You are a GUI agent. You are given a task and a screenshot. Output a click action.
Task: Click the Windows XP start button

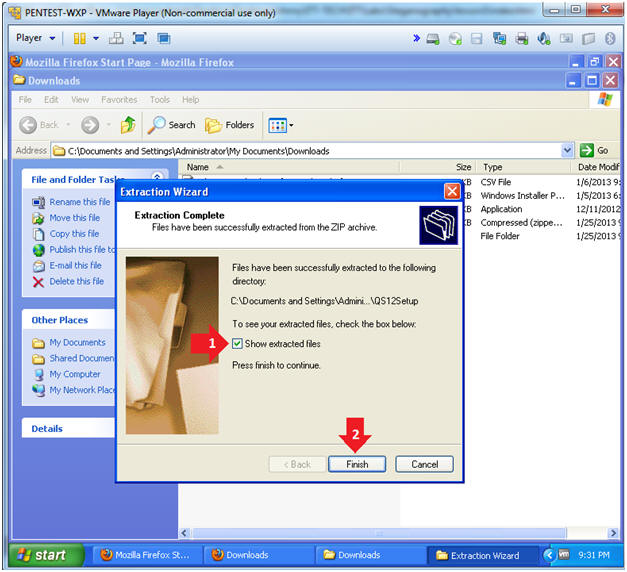[46, 555]
